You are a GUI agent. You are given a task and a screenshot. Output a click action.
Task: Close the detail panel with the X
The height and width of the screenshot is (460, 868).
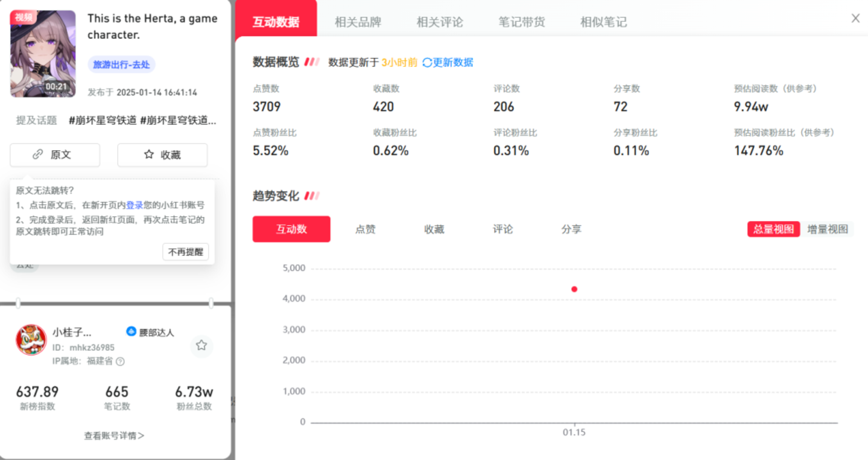point(855,19)
